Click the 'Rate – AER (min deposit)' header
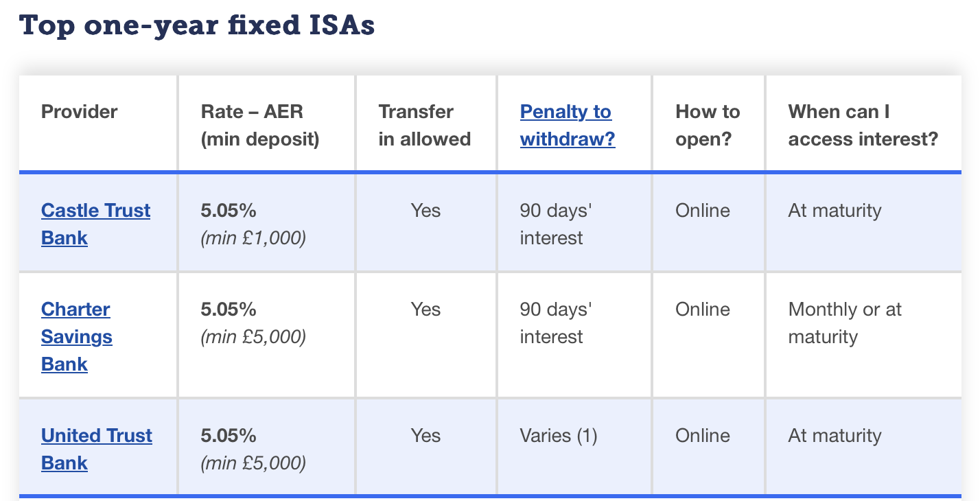Image resolution: width=980 pixels, height=501 pixels. (x=260, y=125)
